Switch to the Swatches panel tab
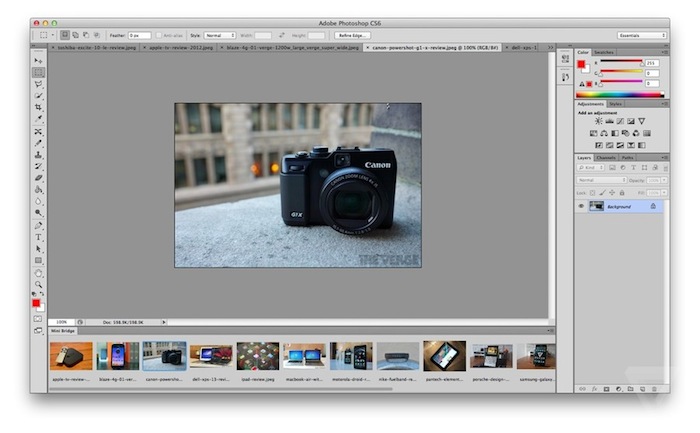The width and height of the screenshot is (700, 433). point(604,52)
